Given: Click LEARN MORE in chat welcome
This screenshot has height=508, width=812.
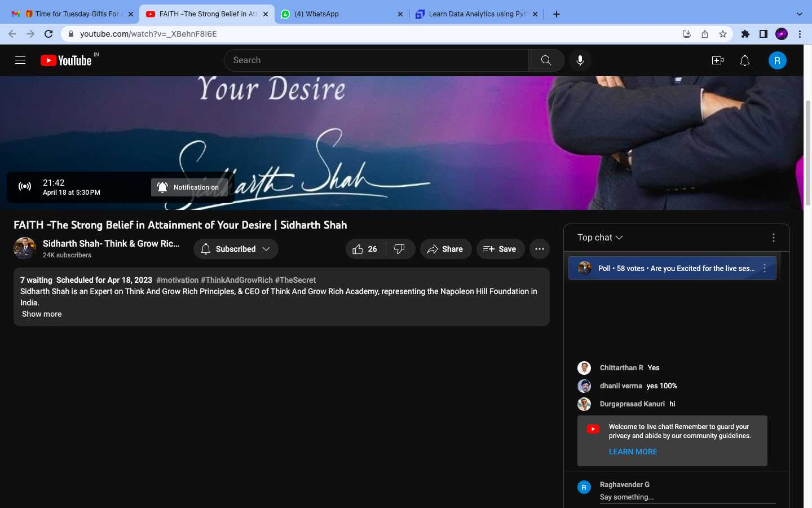Looking at the screenshot, I should (633, 452).
